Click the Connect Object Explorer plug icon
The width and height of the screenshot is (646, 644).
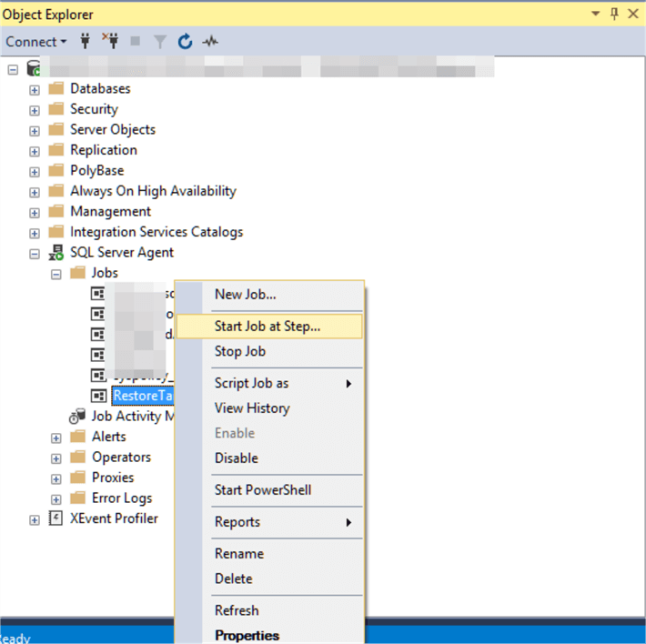[x=86, y=41]
